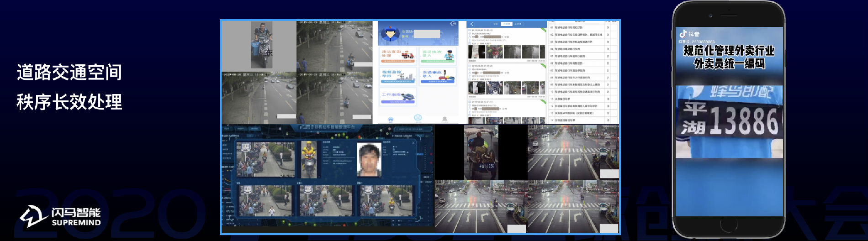Screen dimensions: 868x241
Task: Open the 交通事故录入 tile
Action: 438,76
